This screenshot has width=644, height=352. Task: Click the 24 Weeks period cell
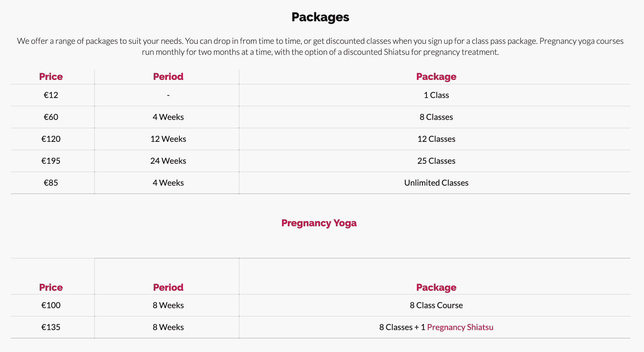[x=168, y=161]
